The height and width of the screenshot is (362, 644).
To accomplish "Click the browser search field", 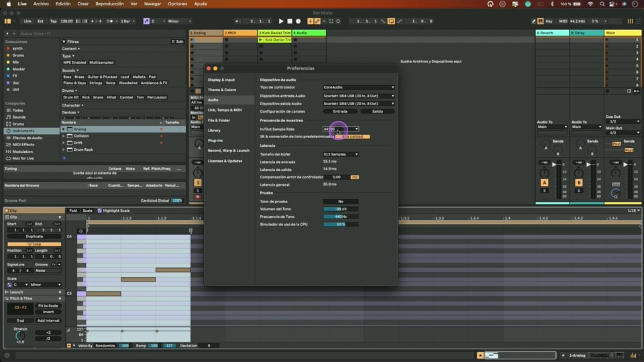I will 101,34.
